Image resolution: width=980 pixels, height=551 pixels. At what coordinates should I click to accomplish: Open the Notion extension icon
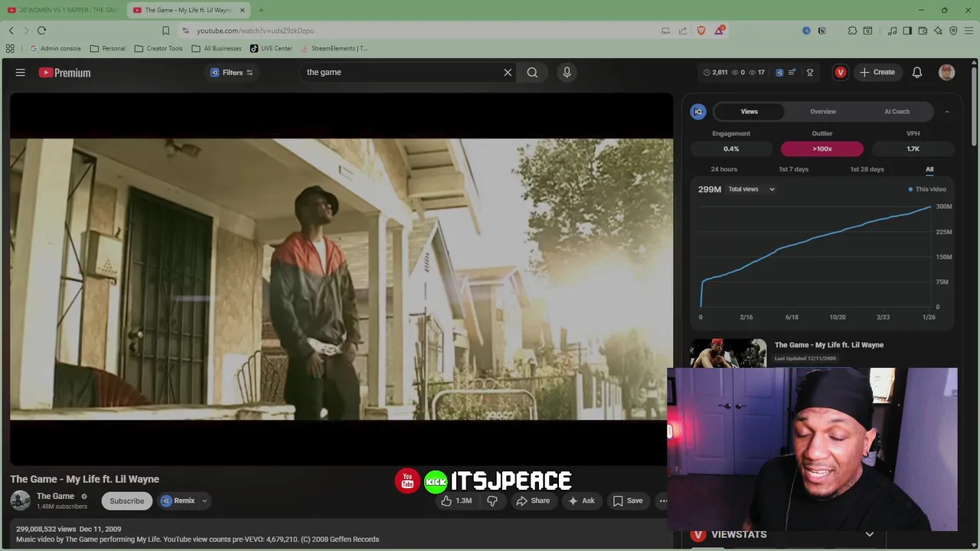[x=822, y=31]
